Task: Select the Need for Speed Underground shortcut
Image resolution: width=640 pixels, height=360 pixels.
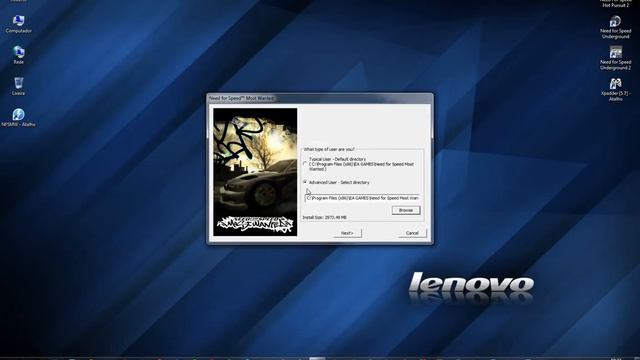Action: [x=616, y=27]
